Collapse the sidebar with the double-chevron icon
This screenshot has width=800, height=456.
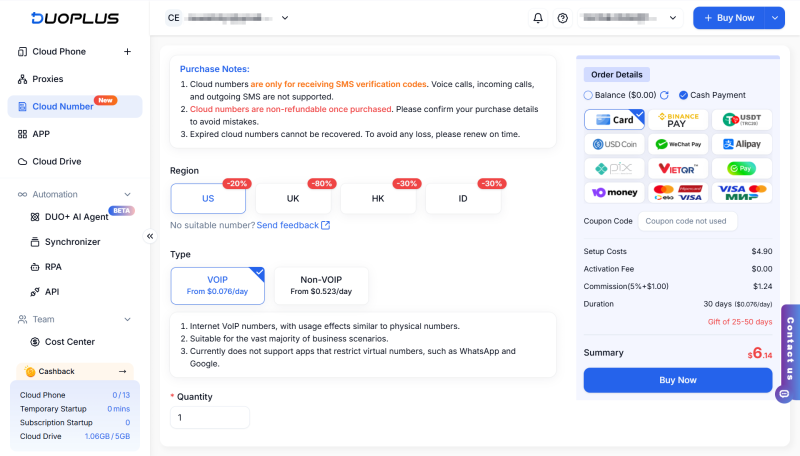click(x=151, y=236)
